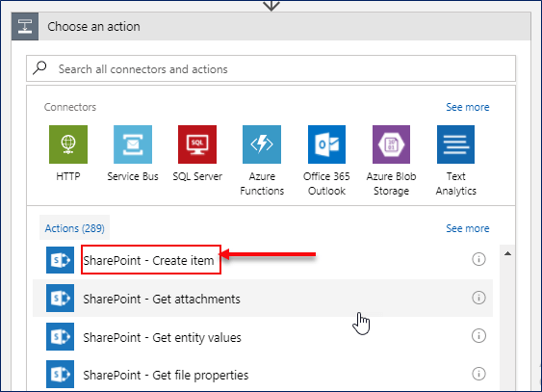This screenshot has width=542, height=392.
Task: Open See more link for Actions
Action: click(467, 228)
